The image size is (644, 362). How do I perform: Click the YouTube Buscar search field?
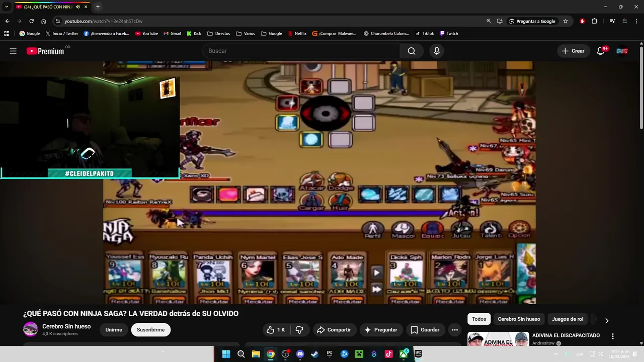(301, 51)
